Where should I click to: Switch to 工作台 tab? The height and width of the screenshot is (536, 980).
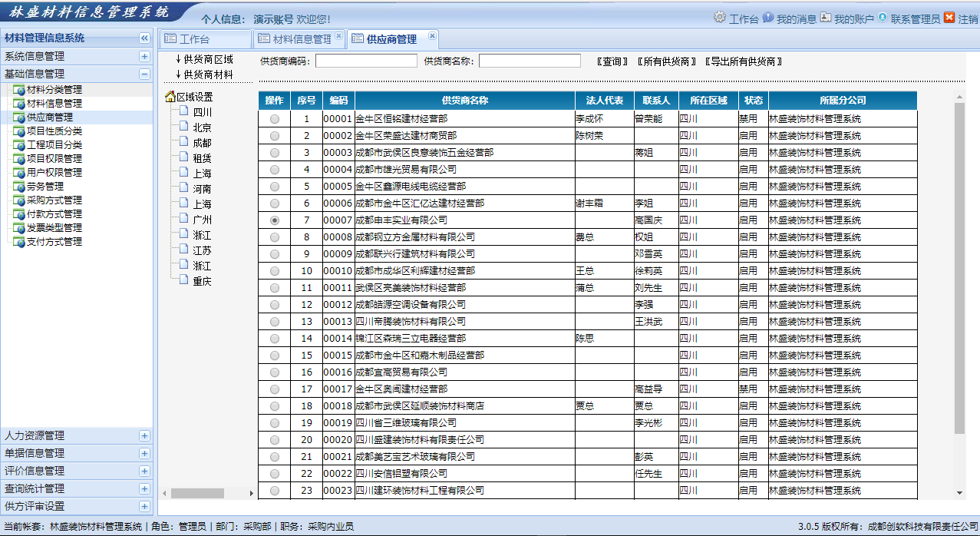(193, 39)
